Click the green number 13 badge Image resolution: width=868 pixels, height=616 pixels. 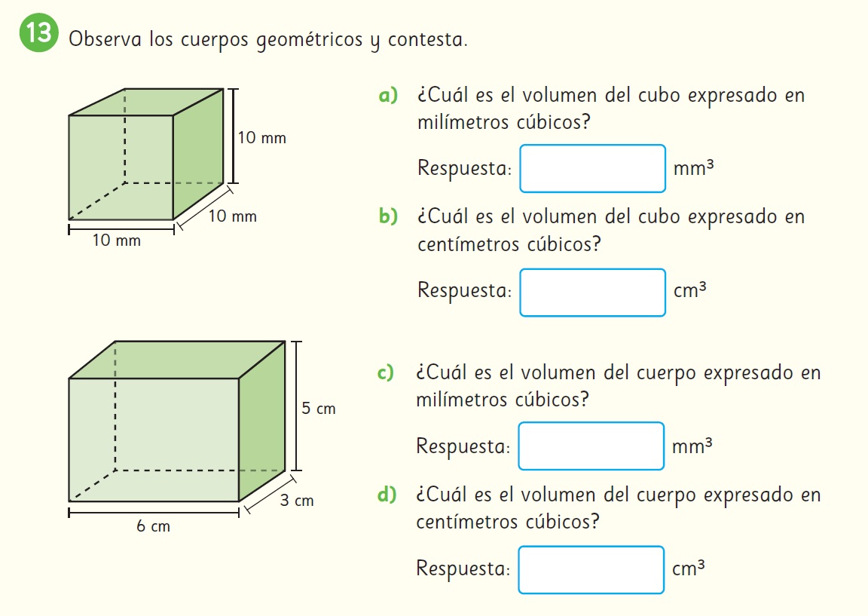pyautogui.click(x=39, y=36)
